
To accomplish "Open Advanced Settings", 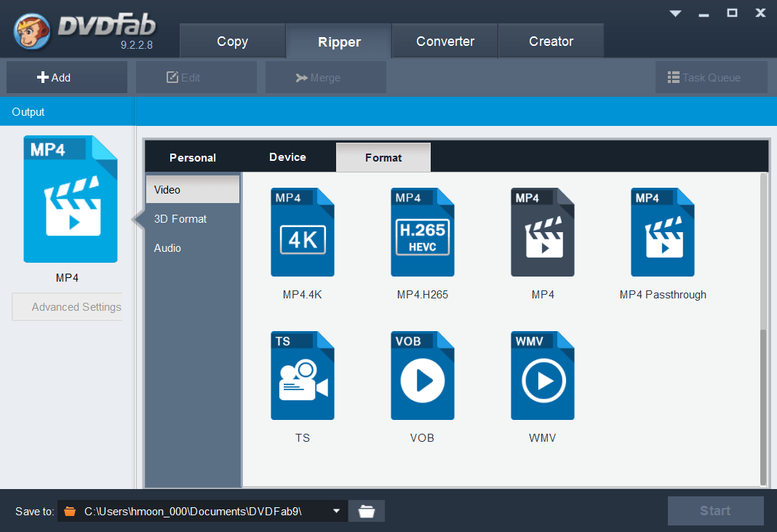I will 68,307.
